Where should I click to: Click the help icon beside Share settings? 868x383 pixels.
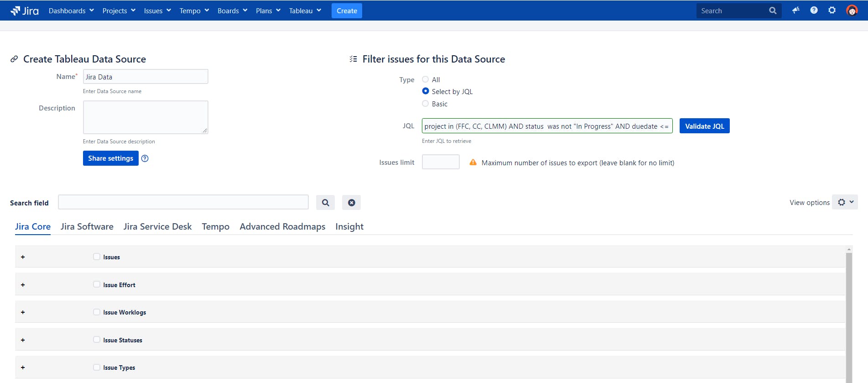145,158
